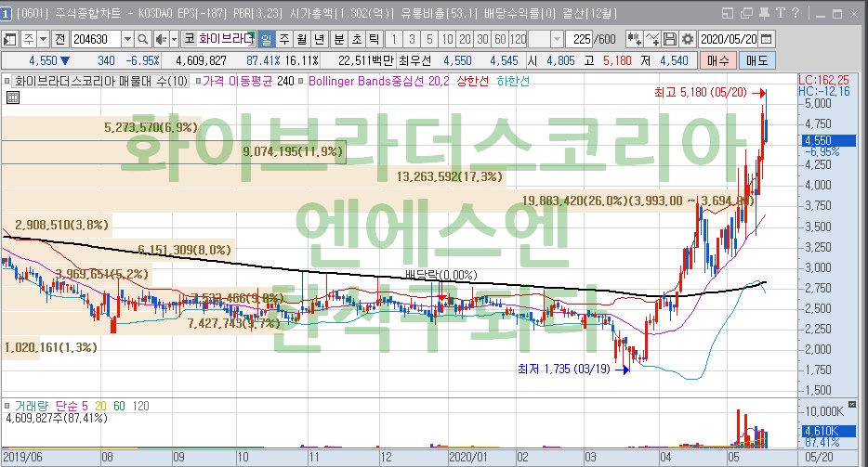Click the 화이브라더스코리아 매물대 수(10) label
The image size is (868, 467).
[100, 82]
